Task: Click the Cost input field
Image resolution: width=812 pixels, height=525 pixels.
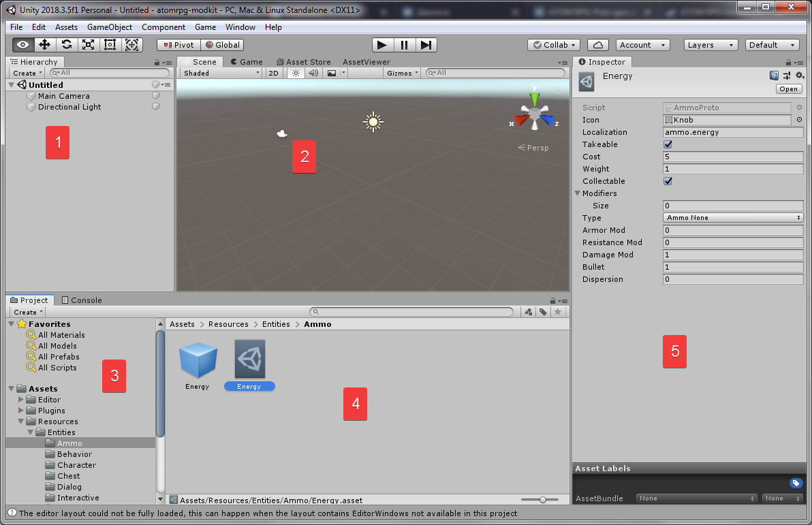Action: point(732,157)
